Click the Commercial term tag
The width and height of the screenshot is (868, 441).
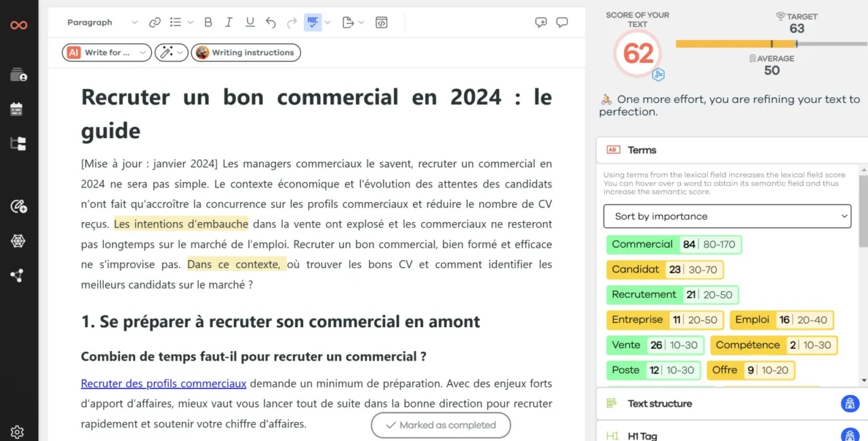(x=674, y=245)
